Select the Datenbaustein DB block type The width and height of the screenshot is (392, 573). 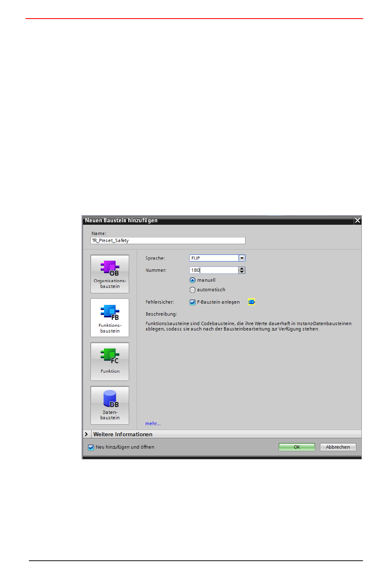110,405
